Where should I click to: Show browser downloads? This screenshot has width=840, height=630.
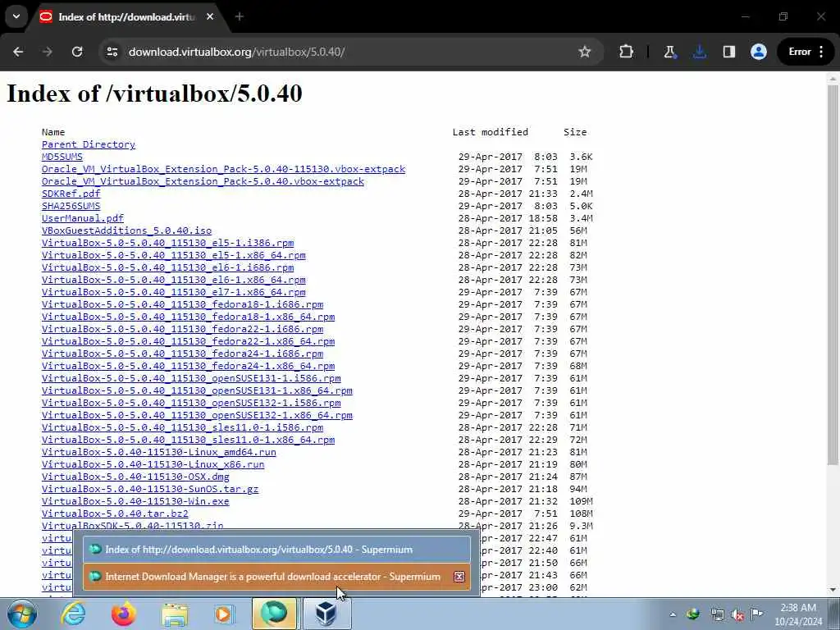699,52
